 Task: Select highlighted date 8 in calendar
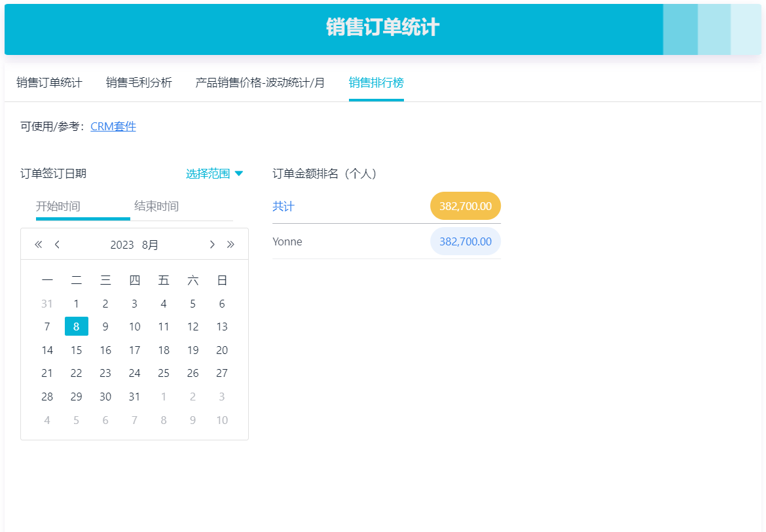[x=77, y=327]
